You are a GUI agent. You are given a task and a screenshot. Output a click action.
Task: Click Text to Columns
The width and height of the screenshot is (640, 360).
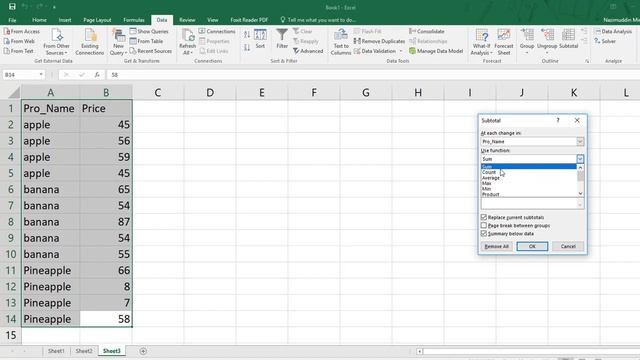(x=341, y=42)
